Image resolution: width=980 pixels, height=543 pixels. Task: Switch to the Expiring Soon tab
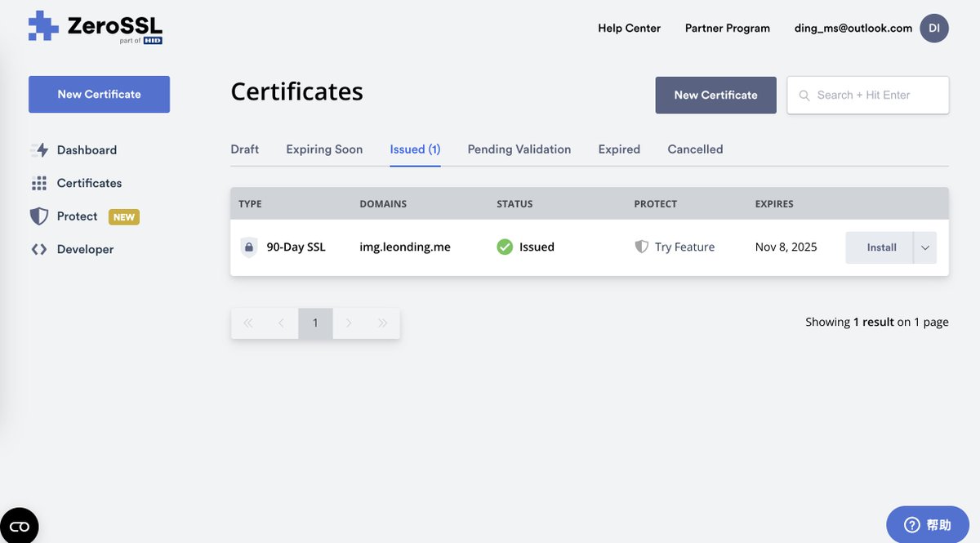(324, 149)
